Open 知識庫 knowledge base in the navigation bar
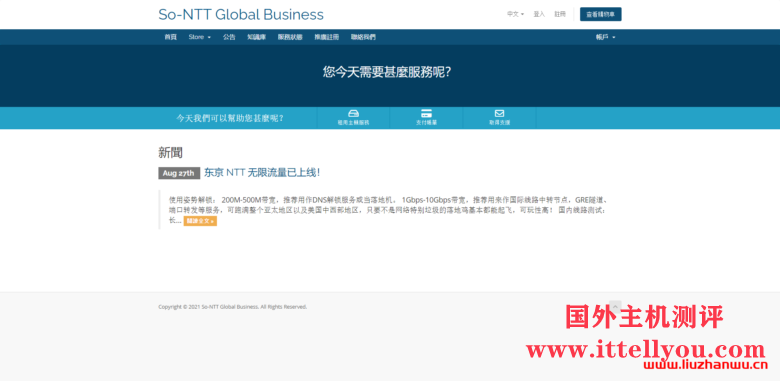Image resolution: width=780 pixels, height=381 pixels. (257, 37)
